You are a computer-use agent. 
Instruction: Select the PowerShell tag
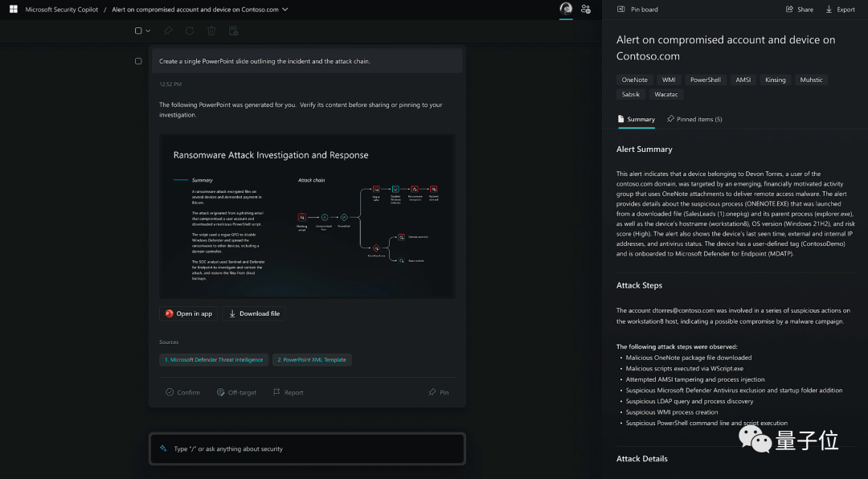click(x=706, y=80)
